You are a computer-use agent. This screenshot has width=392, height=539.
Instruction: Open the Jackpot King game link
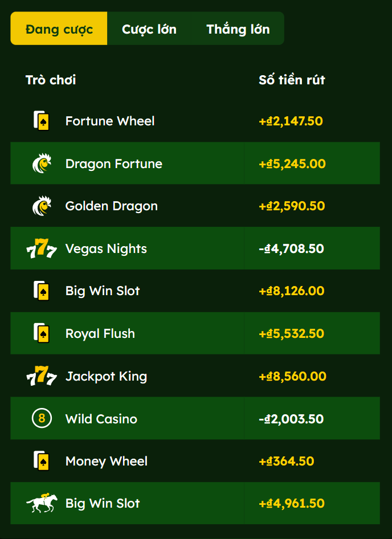(106, 377)
